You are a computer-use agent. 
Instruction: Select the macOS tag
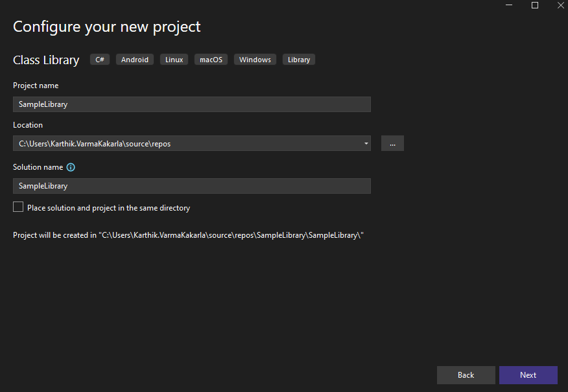click(x=211, y=60)
